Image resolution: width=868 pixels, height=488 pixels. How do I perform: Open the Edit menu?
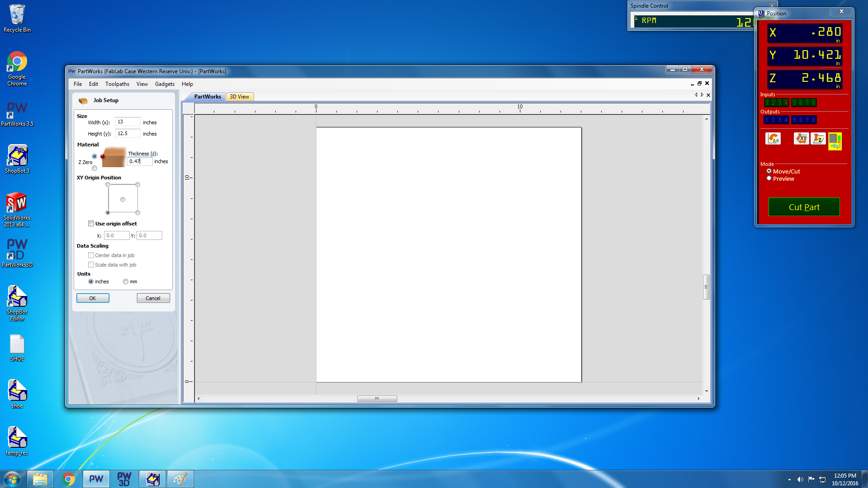coord(94,84)
